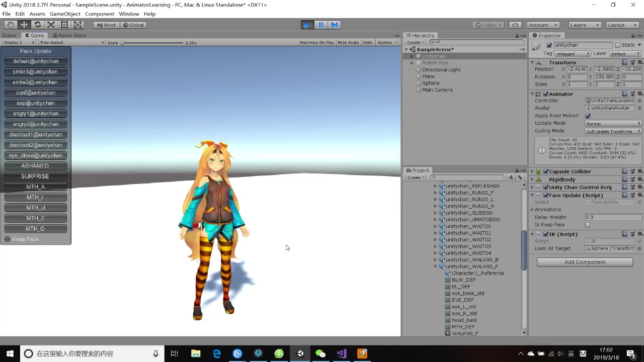The width and height of the screenshot is (644, 362).
Task: Open File Explorer from taskbar
Action: pyautogui.click(x=196, y=353)
